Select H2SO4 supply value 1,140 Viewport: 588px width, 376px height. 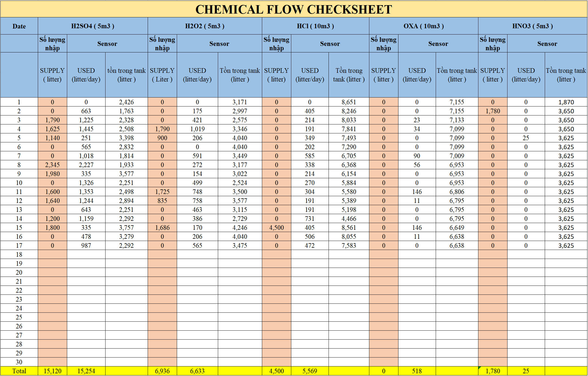(52, 138)
